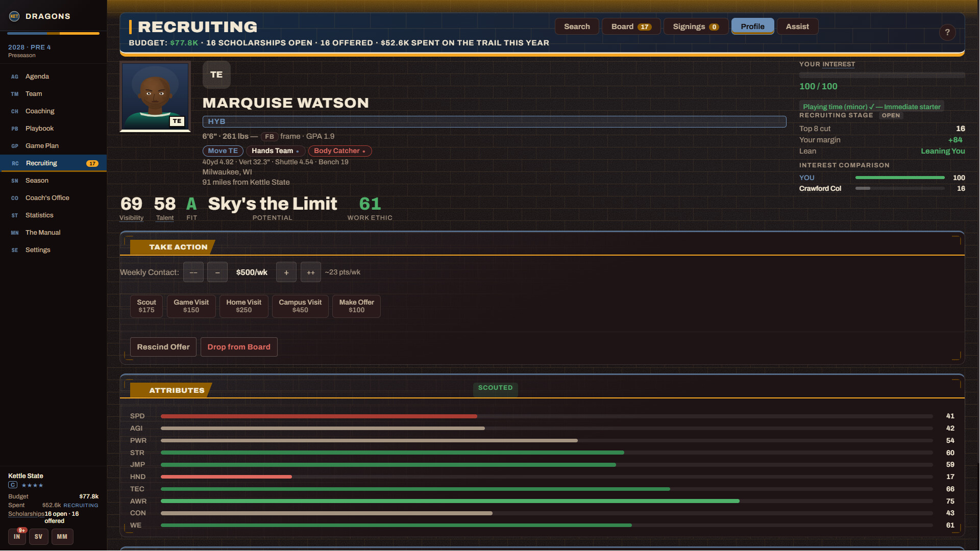Click the Visibility rating label
The height and width of the screenshot is (551, 980).
pyautogui.click(x=131, y=218)
